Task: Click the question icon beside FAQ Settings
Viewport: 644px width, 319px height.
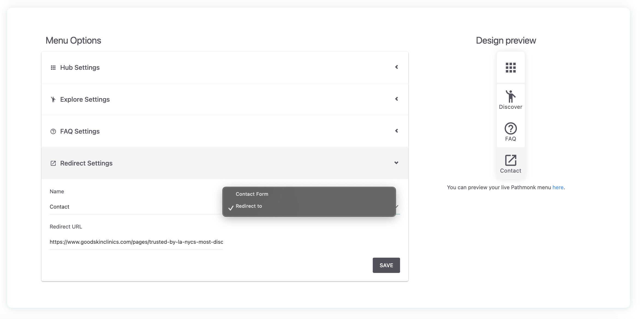Action: tap(53, 131)
